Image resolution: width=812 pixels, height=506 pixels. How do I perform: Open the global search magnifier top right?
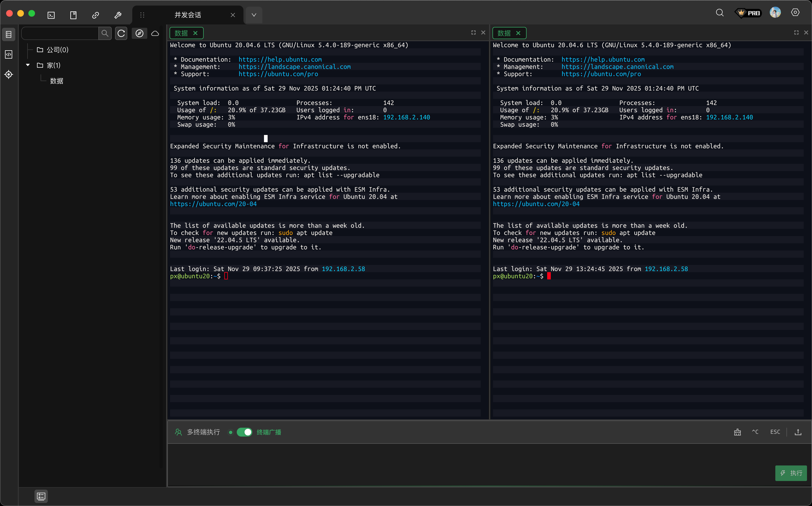point(719,13)
